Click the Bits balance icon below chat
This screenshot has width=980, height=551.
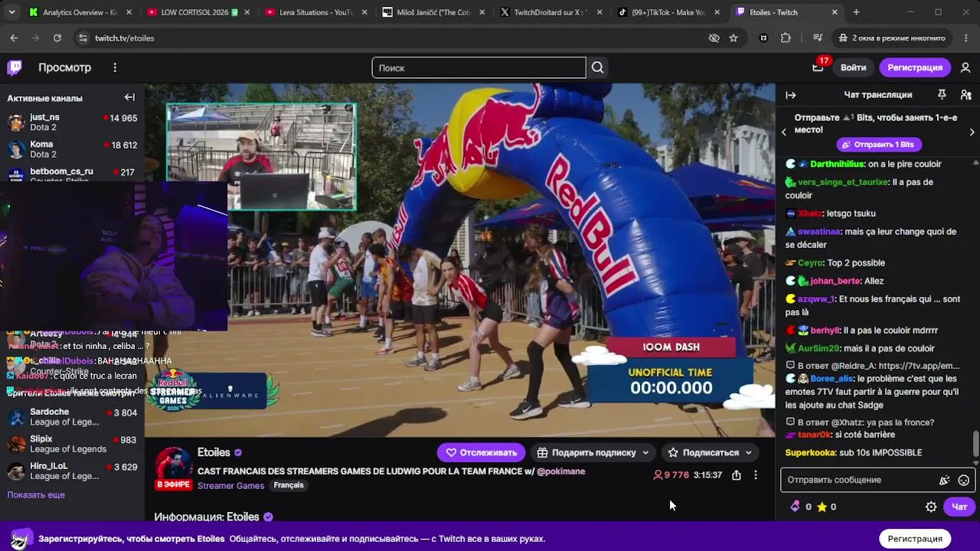coord(795,507)
